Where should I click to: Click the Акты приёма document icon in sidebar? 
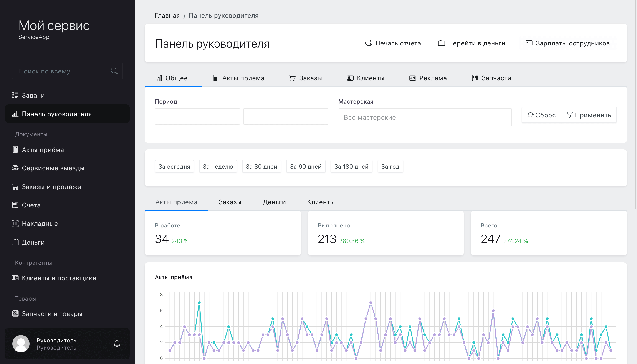point(15,149)
